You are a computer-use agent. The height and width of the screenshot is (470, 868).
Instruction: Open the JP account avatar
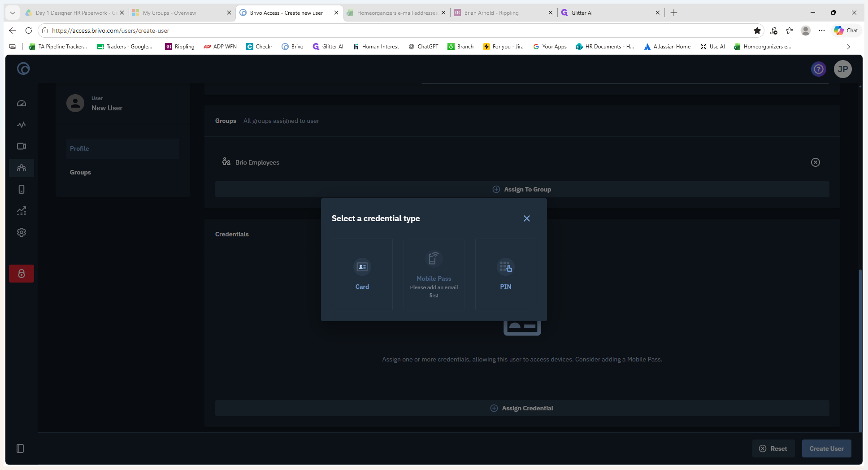(x=843, y=69)
